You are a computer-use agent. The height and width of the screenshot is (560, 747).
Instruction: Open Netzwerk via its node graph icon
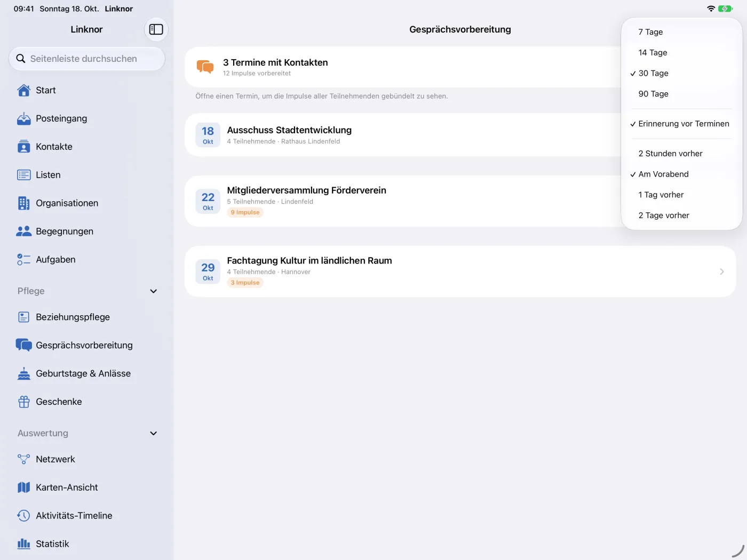coord(24,459)
